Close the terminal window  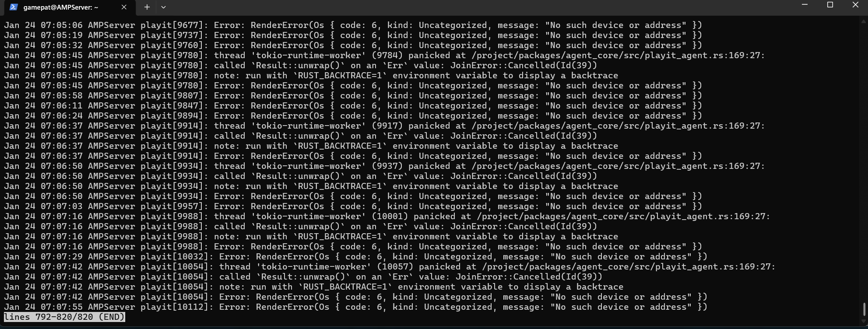855,5
